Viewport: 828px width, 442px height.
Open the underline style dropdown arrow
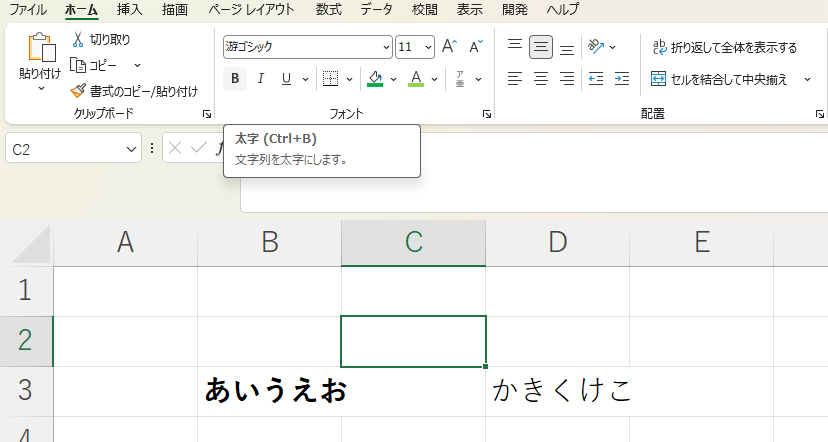(305, 79)
